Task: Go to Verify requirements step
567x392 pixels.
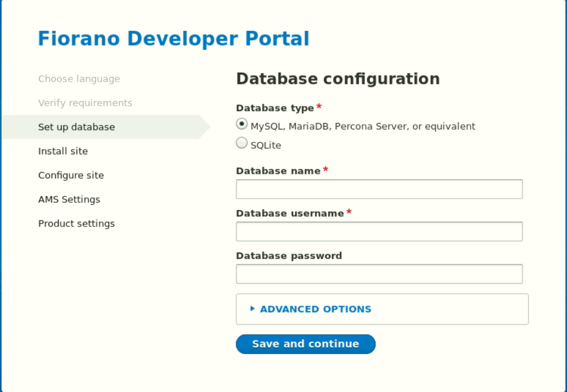Action: point(85,103)
